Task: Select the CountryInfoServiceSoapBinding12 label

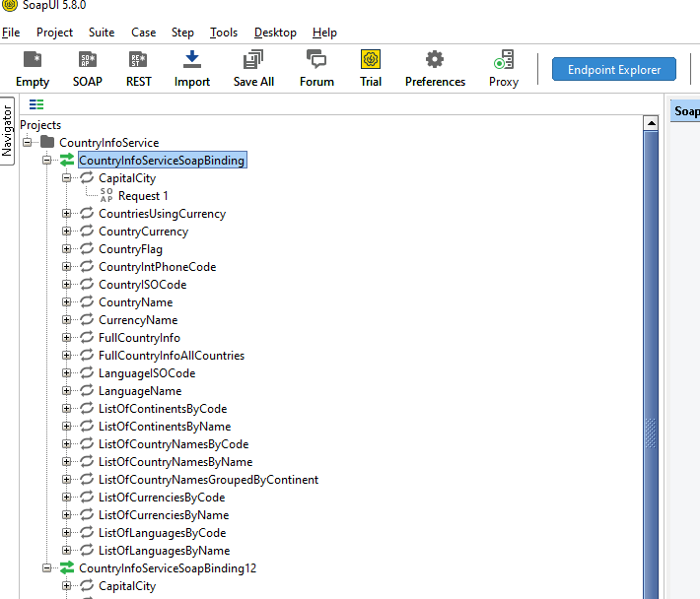Action: coord(168,568)
